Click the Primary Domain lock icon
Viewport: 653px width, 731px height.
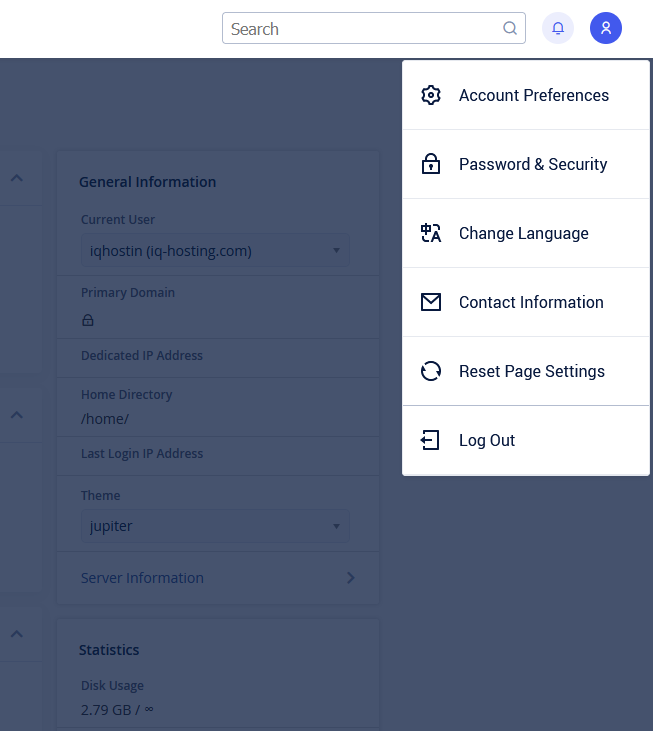[88, 321]
